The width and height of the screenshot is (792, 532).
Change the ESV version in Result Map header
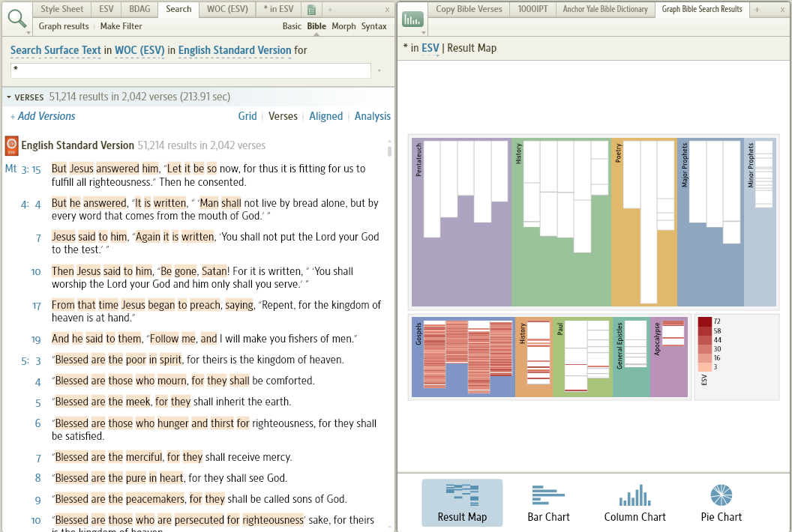pos(430,48)
